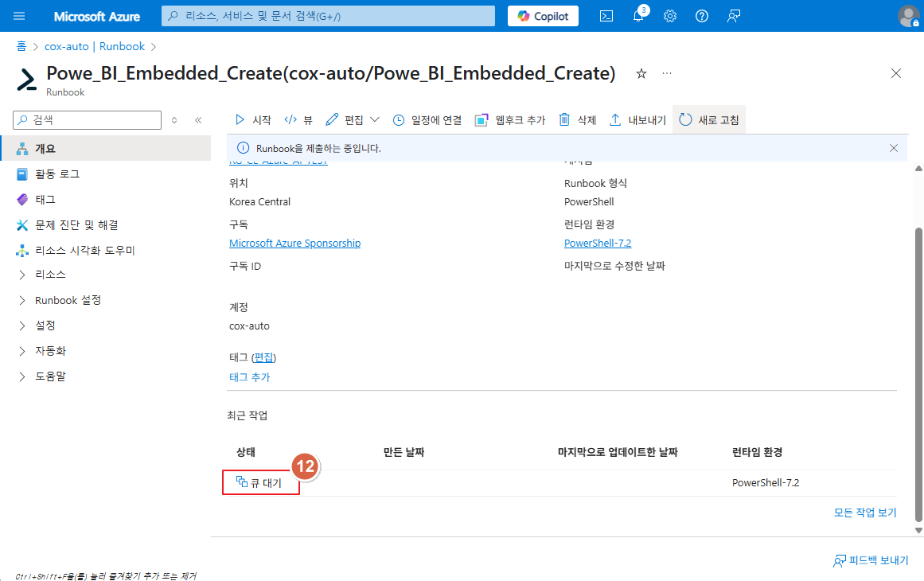Open Cloud Shell from the top bar

pyautogui.click(x=606, y=16)
